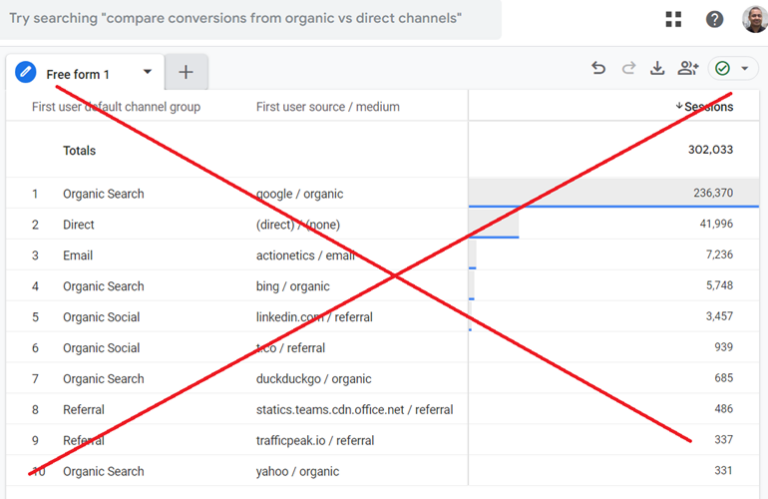Add a new tab with plus button
768x499 pixels.
coord(186,72)
